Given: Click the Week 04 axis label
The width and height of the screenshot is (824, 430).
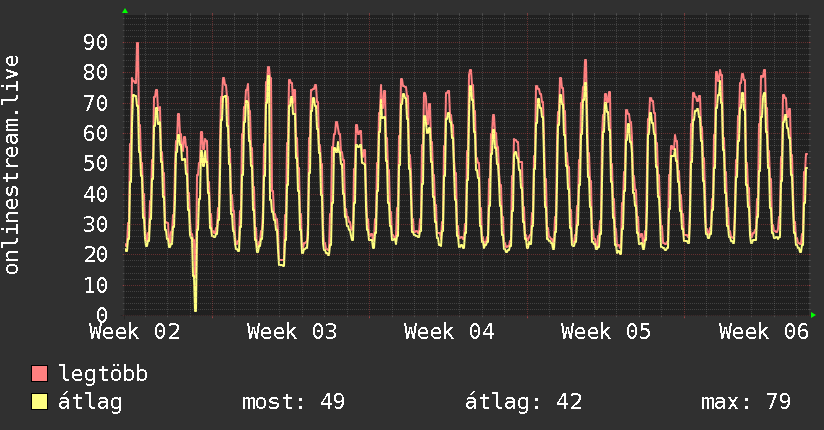Looking at the screenshot, I should (449, 332).
